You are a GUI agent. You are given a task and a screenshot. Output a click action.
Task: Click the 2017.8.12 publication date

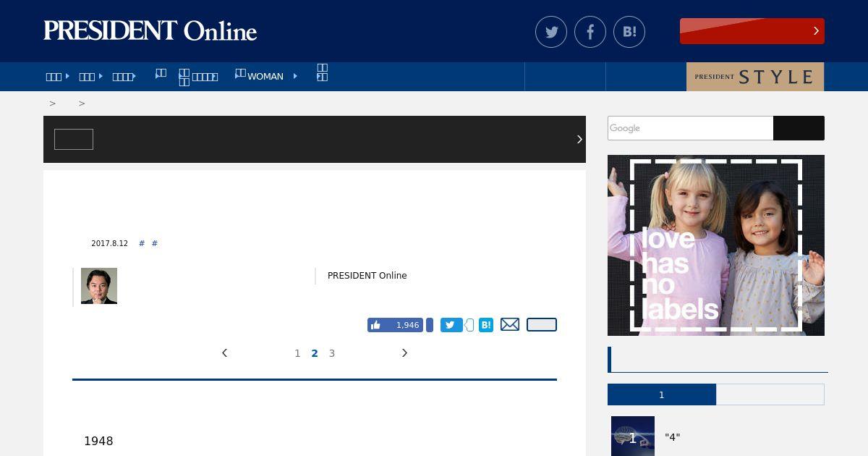pos(109,244)
